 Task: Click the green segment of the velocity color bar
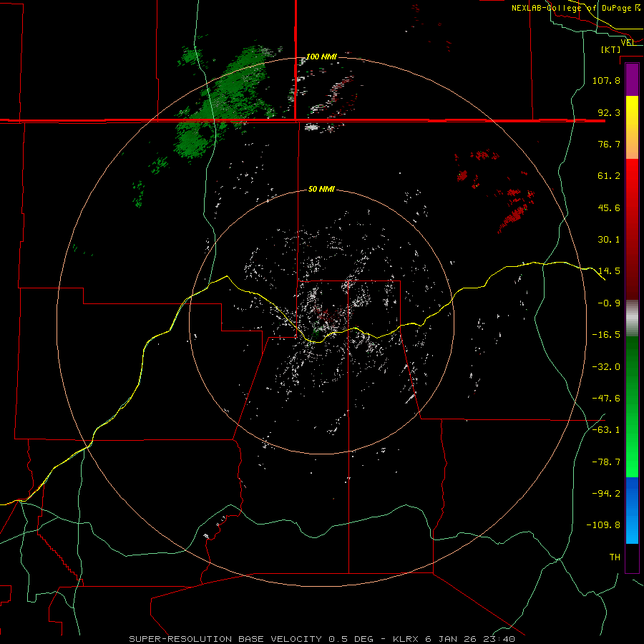click(632, 406)
